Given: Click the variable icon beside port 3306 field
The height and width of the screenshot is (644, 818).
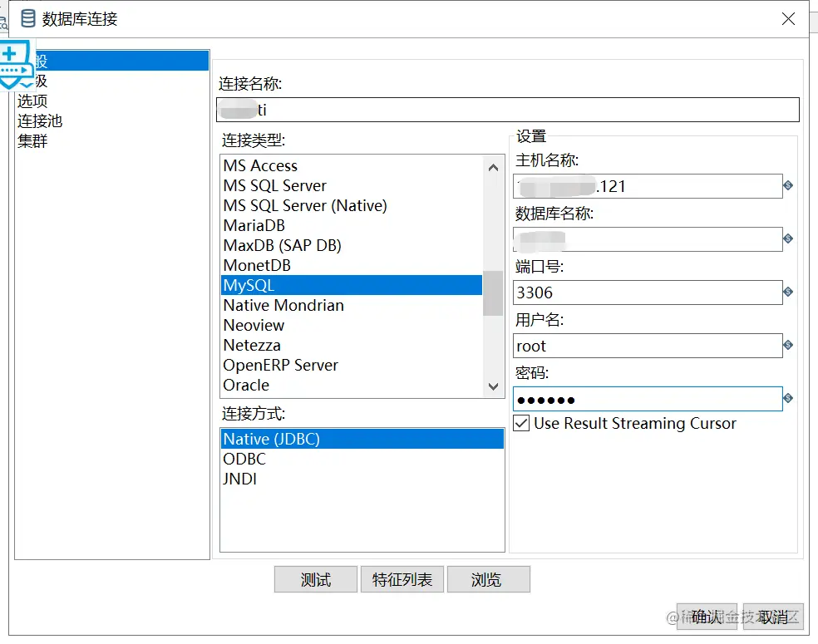Looking at the screenshot, I should [788, 292].
